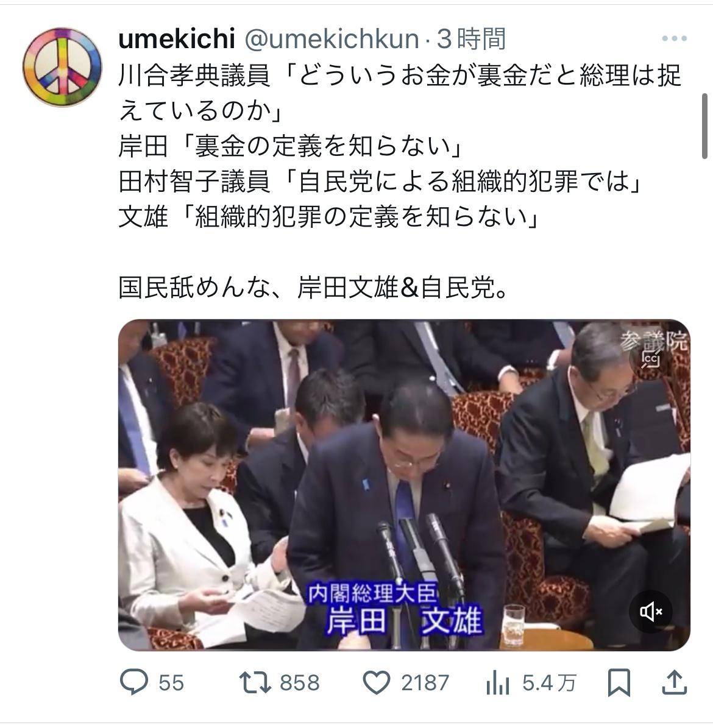This screenshot has width=713, height=728.
Task: Click the vertical scrollbar handle
Action: [704, 126]
